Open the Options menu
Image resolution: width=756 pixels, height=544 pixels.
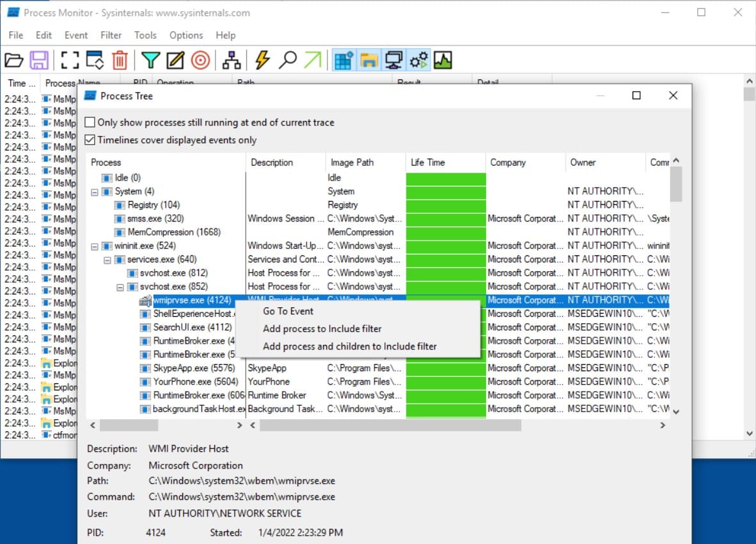186,35
